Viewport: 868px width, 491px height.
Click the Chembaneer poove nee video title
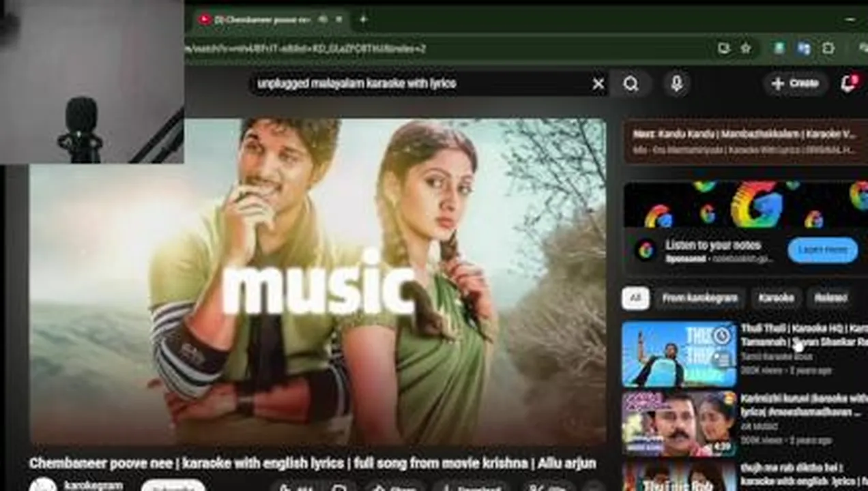click(x=313, y=463)
